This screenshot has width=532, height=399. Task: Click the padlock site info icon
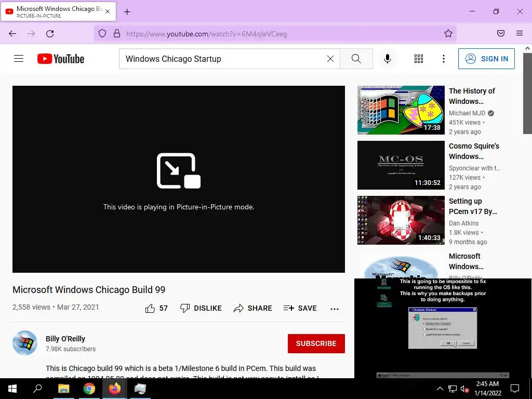point(117,34)
